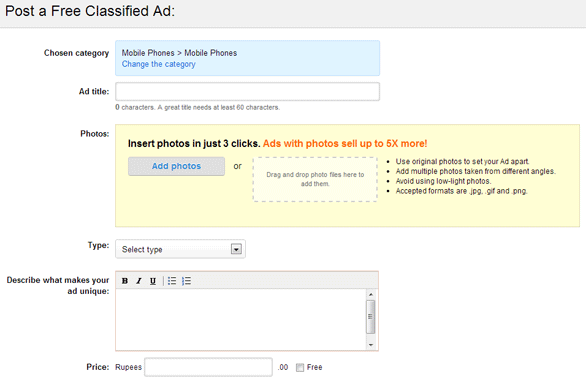This screenshot has height=379, width=586.
Task: Click the Change the category link
Action: pos(158,64)
